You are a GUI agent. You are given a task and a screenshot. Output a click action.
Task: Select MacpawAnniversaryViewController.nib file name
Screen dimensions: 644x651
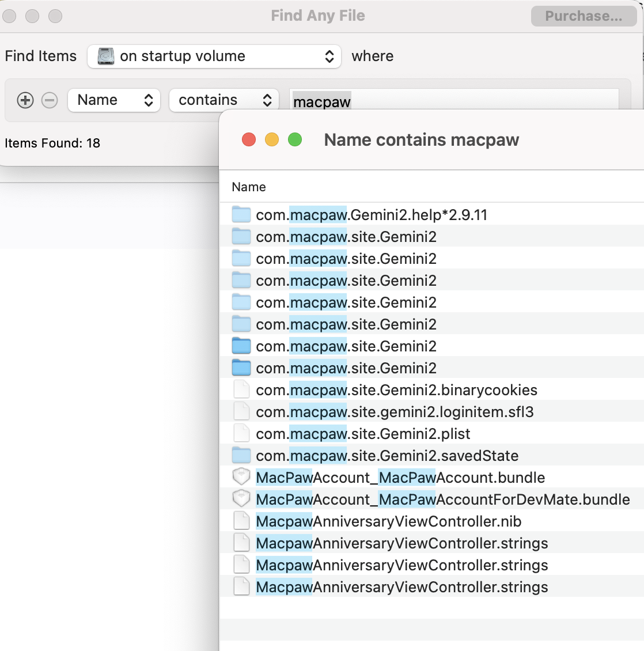tap(389, 521)
